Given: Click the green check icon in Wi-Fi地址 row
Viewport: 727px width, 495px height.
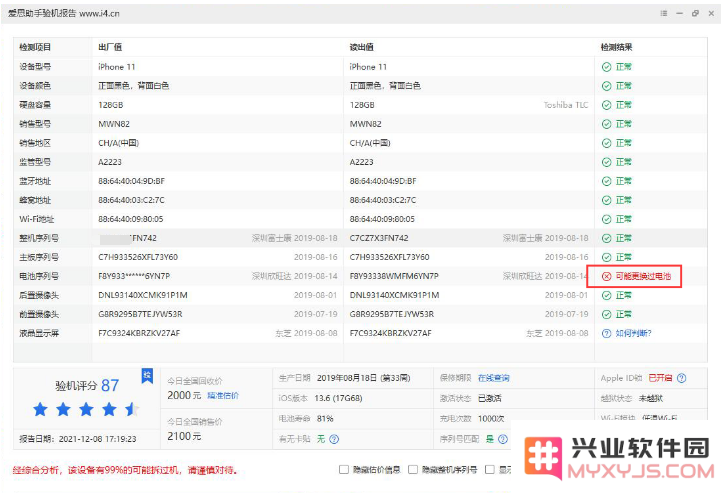Looking at the screenshot, I should [606, 219].
